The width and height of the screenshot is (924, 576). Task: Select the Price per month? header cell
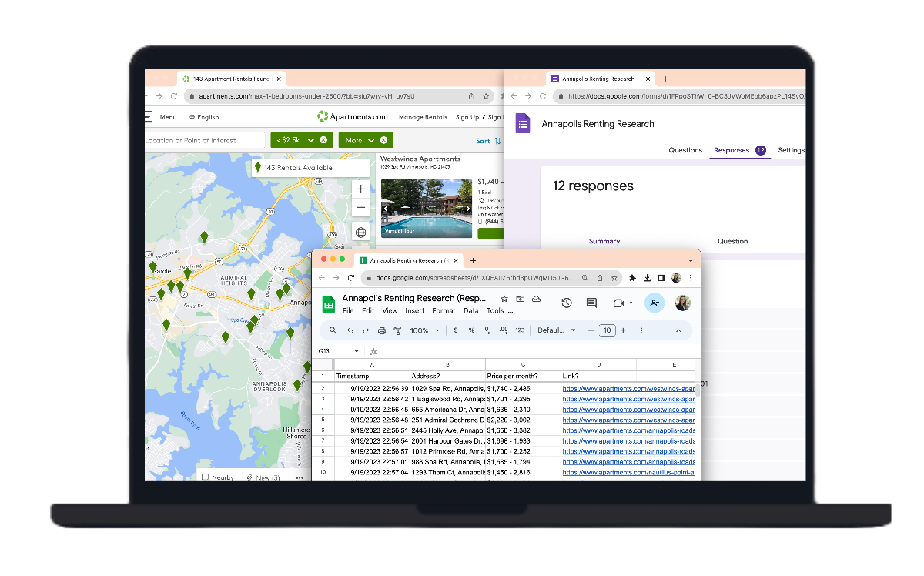[523, 376]
